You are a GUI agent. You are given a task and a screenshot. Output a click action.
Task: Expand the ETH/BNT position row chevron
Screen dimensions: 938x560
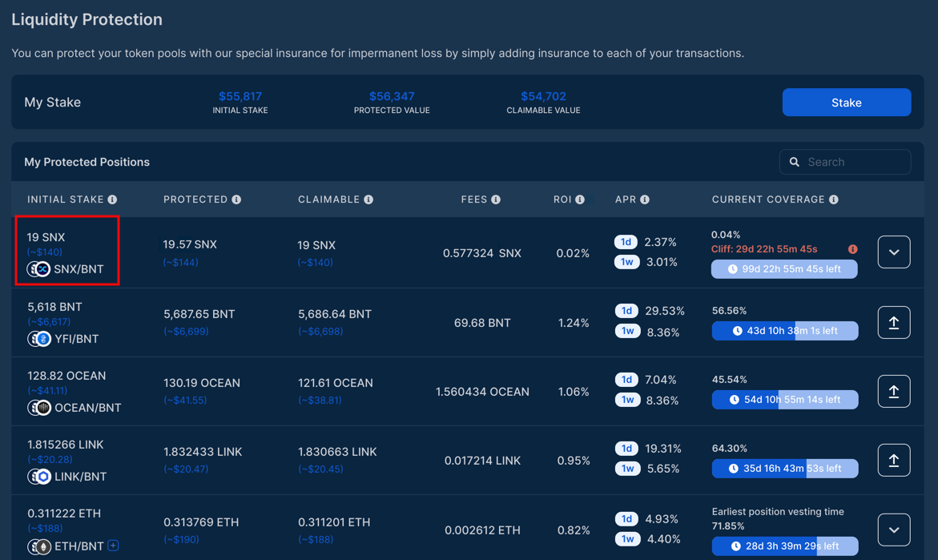click(894, 530)
